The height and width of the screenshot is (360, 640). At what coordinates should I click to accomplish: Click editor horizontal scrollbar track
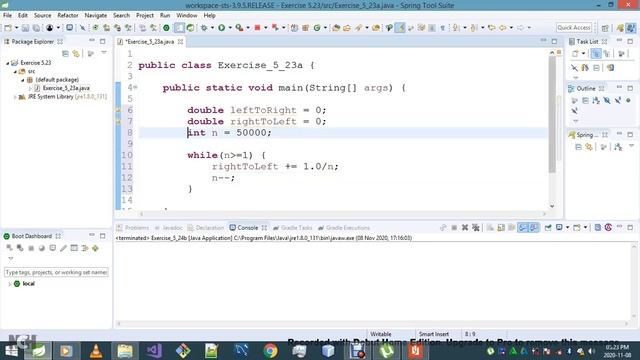(x=343, y=214)
